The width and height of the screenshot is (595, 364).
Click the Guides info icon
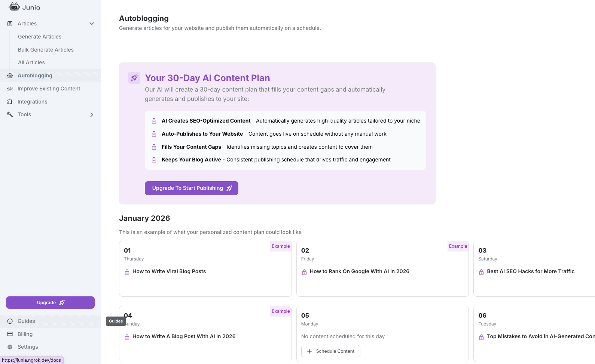(9, 321)
